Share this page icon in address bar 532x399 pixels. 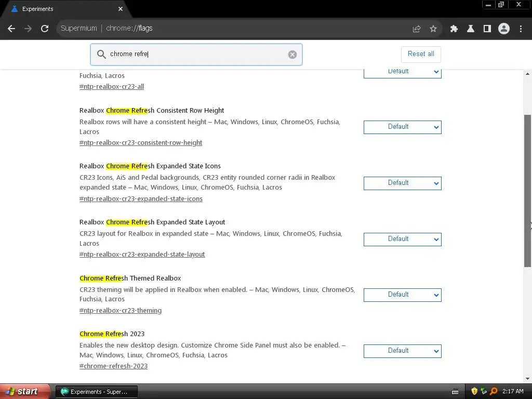(417, 29)
